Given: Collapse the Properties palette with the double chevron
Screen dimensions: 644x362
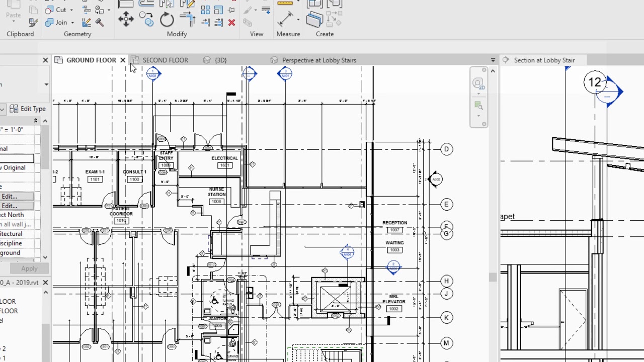Looking at the screenshot, I should 35,120.
